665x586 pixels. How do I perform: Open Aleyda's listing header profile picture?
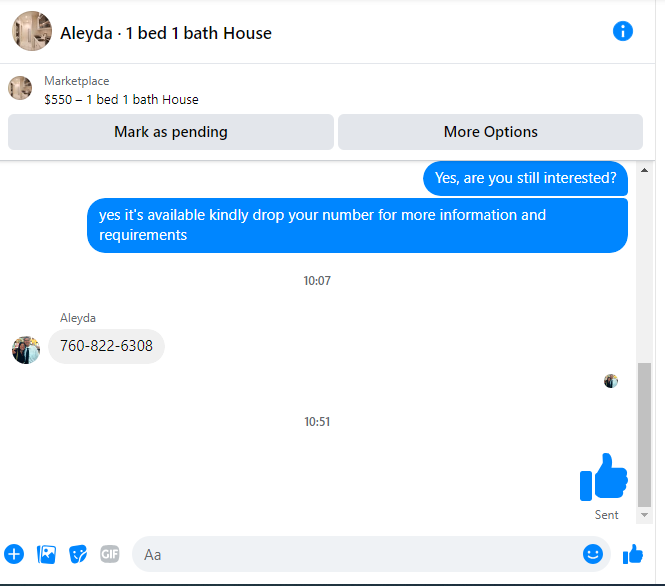click(32, 31)
